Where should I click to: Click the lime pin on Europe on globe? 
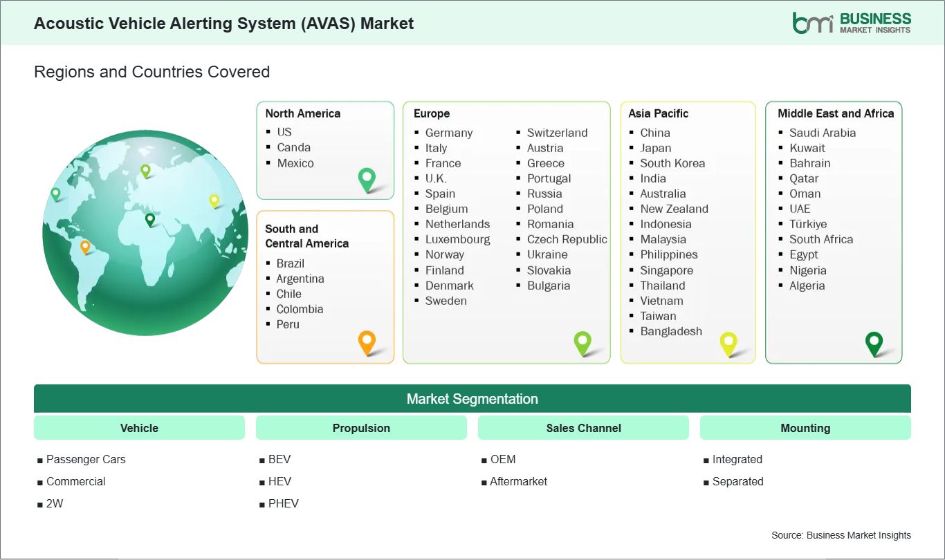coord(145,171)
